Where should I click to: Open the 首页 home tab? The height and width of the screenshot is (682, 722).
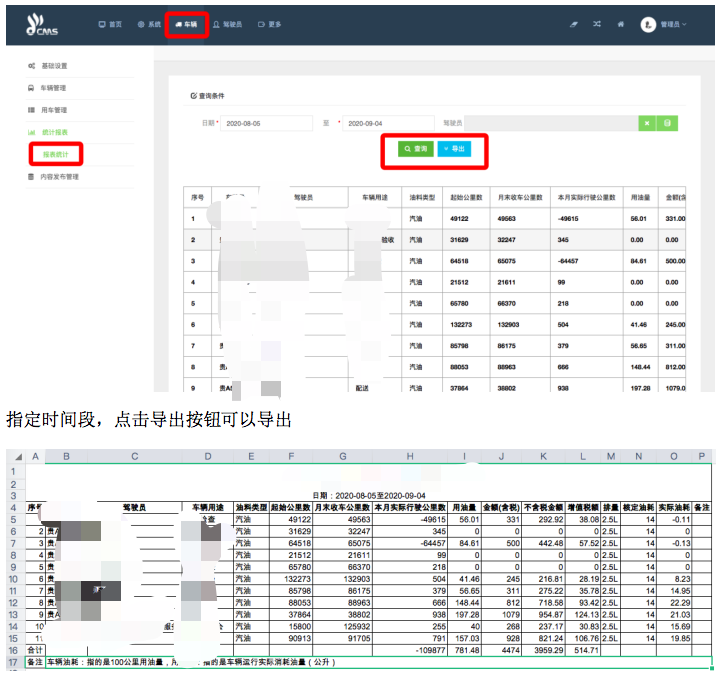click(110, 24)
